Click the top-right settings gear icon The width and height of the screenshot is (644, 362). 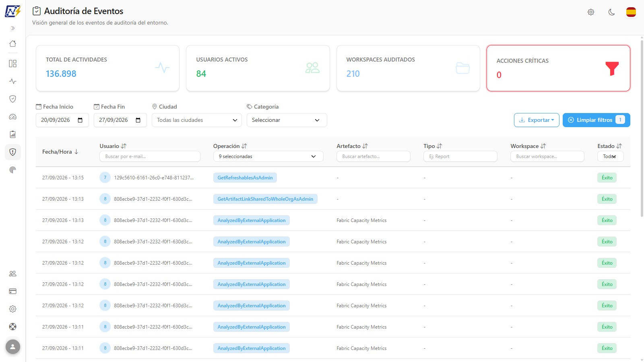click(591, 12)
